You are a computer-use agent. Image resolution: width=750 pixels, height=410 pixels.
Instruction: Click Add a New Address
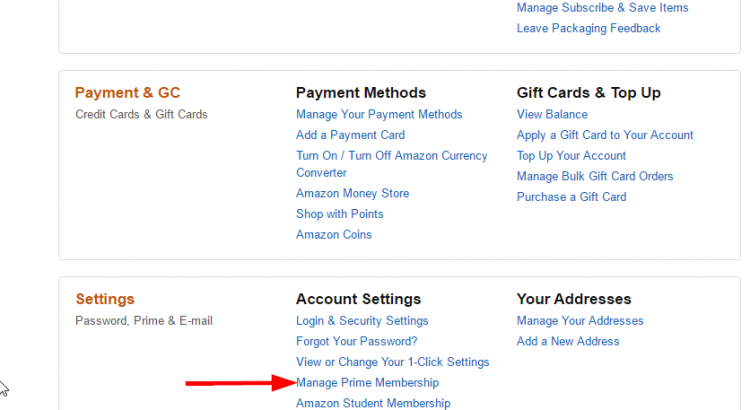pyautogui.click(x=568, y=342)
